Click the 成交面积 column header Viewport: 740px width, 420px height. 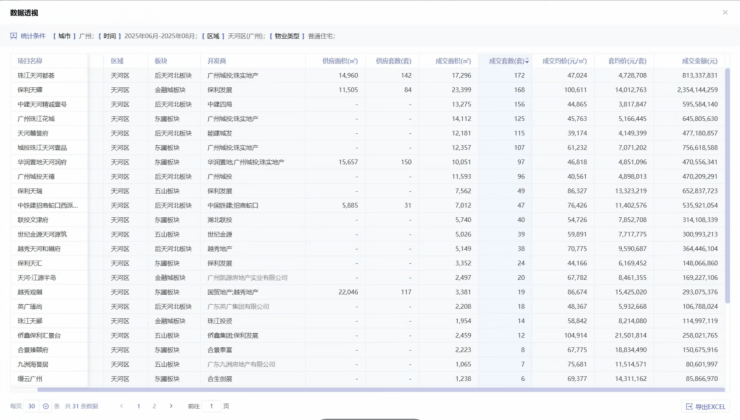pos(454,61)
